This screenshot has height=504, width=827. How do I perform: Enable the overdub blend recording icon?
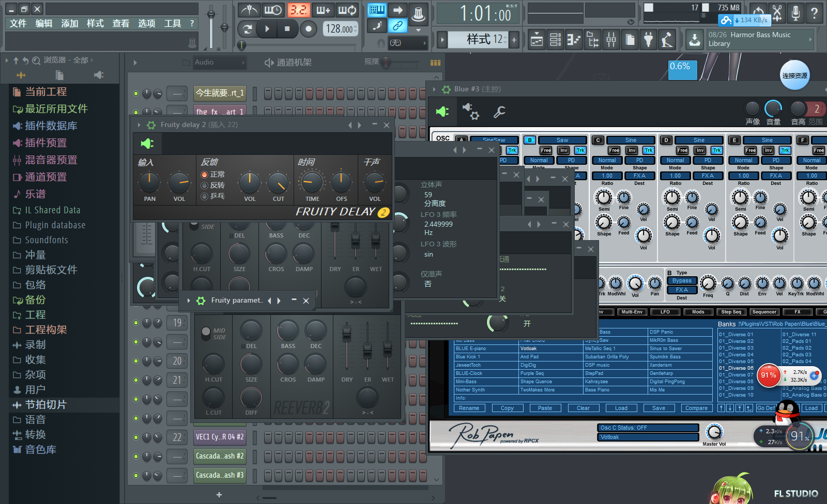pyautogui.click(x=323, y=10)
